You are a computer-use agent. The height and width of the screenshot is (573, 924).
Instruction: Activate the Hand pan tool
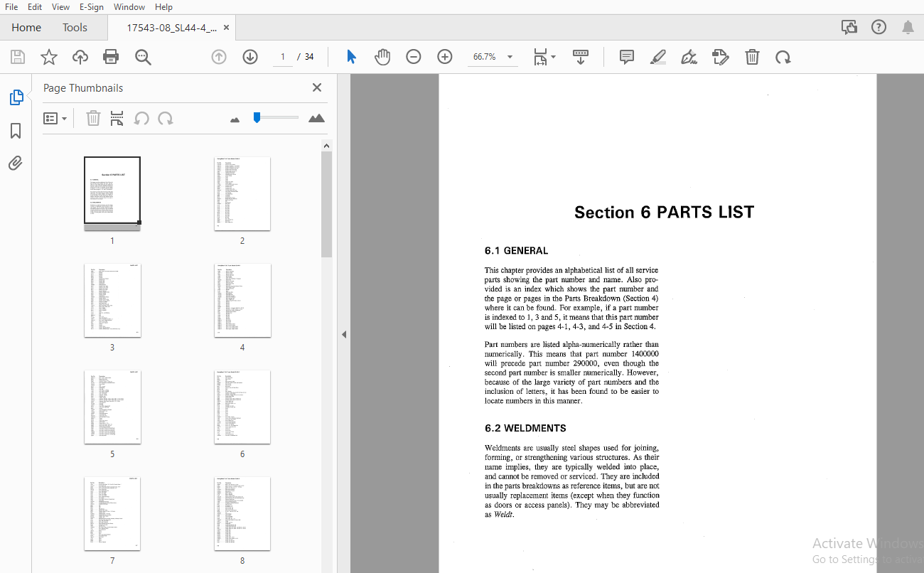coord(382,57)
